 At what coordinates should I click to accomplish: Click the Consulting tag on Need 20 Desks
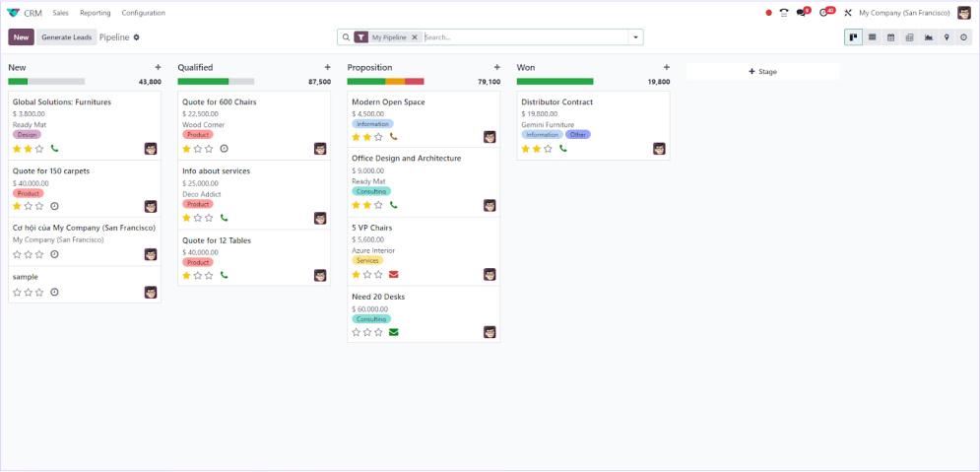coord(371,319)
